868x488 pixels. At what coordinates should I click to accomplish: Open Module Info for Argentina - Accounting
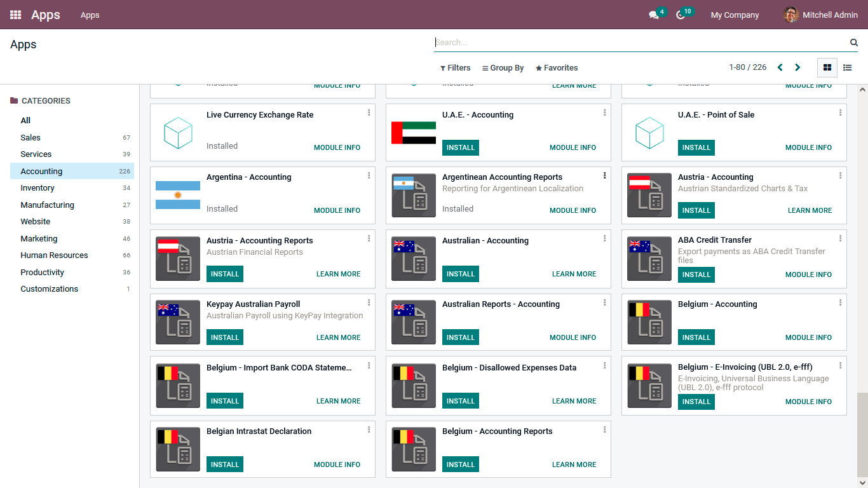pyautogui.click(x=337, y=210)
